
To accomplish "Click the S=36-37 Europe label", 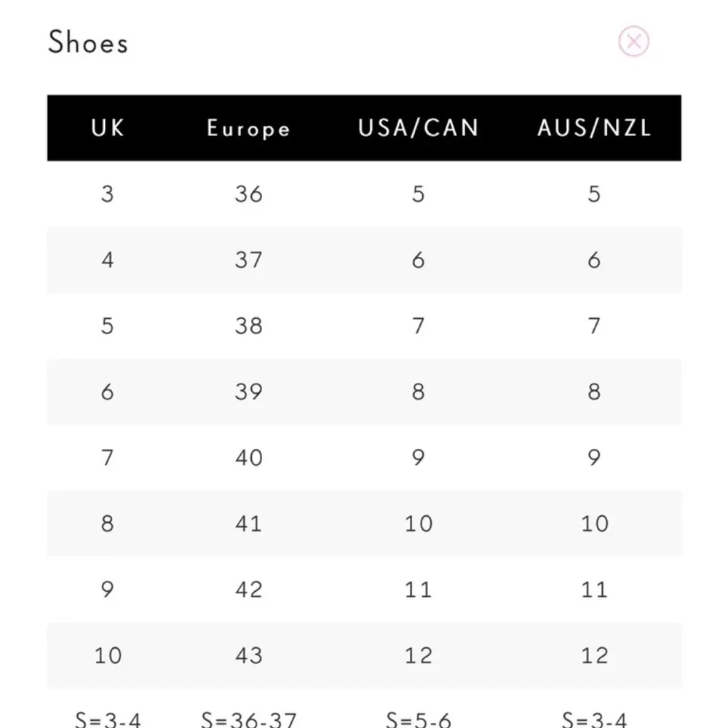I will (x=248, y=719).
